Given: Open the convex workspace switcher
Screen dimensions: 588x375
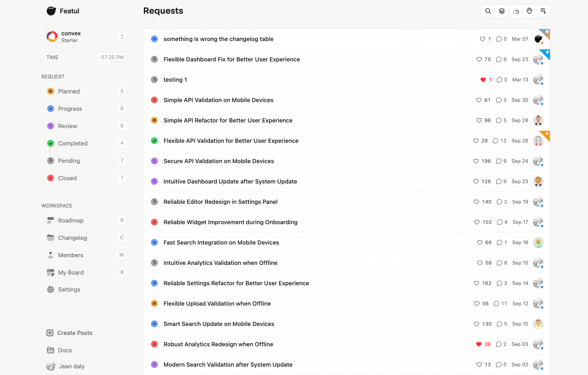Looking at the screenshot, I should coord(122,36).
